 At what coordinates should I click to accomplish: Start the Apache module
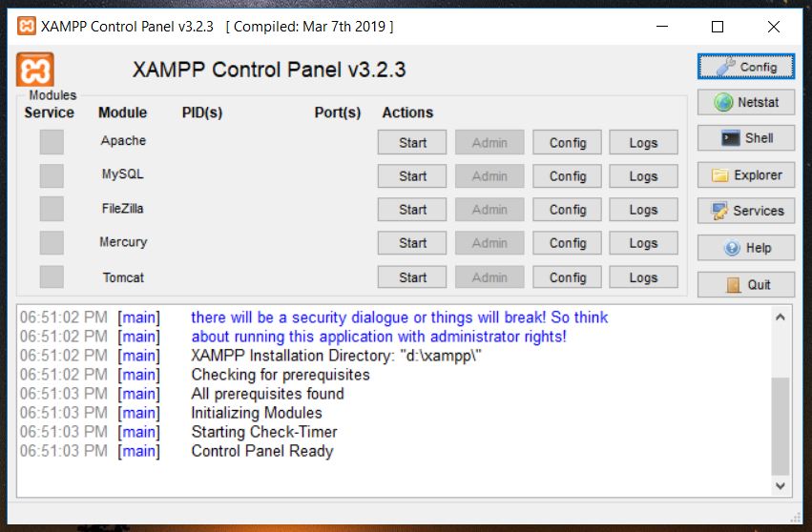[411, 142]
